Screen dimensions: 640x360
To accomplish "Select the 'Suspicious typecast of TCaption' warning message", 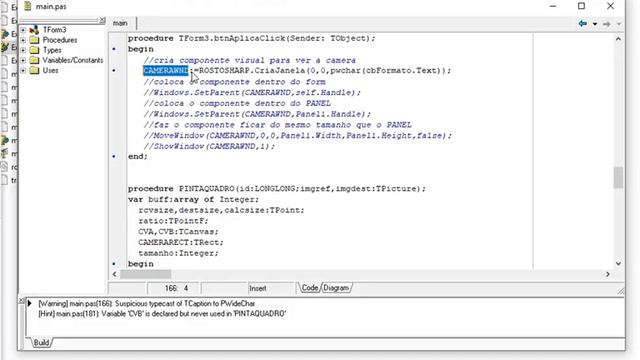I will tap(147, 303).
